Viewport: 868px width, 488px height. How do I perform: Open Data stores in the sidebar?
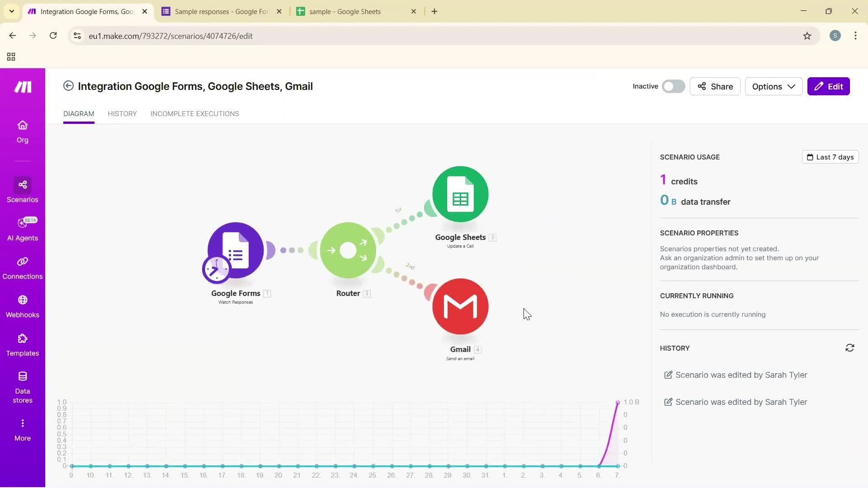22,385
